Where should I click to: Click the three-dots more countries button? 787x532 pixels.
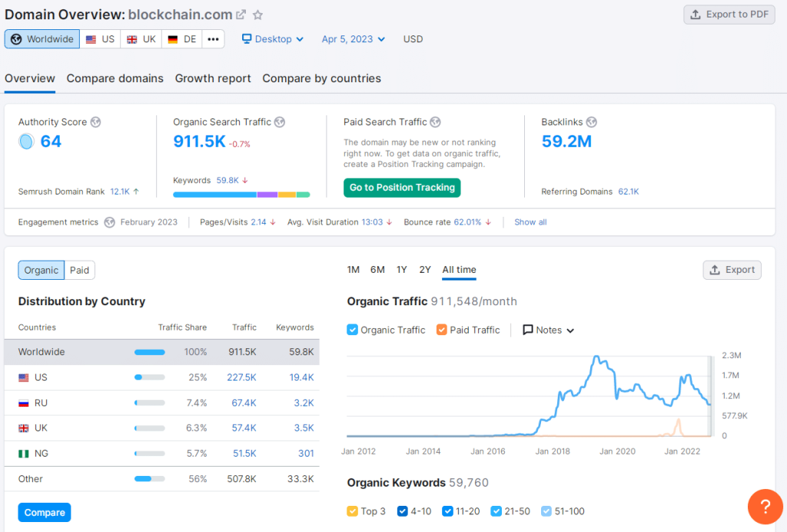coord(213,39)
